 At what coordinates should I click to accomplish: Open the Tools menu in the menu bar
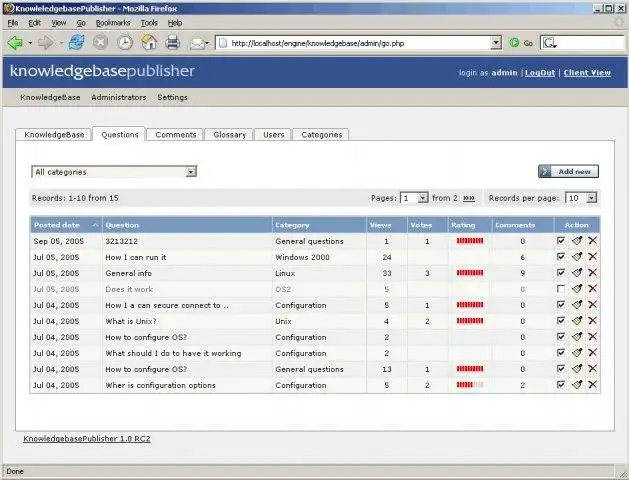pos(149,23)
